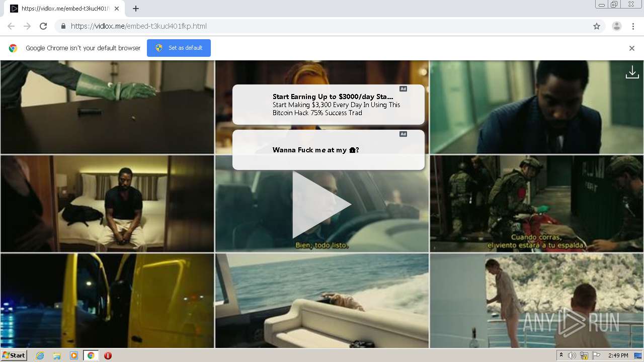Click the address bar URL

pos(139,26)
